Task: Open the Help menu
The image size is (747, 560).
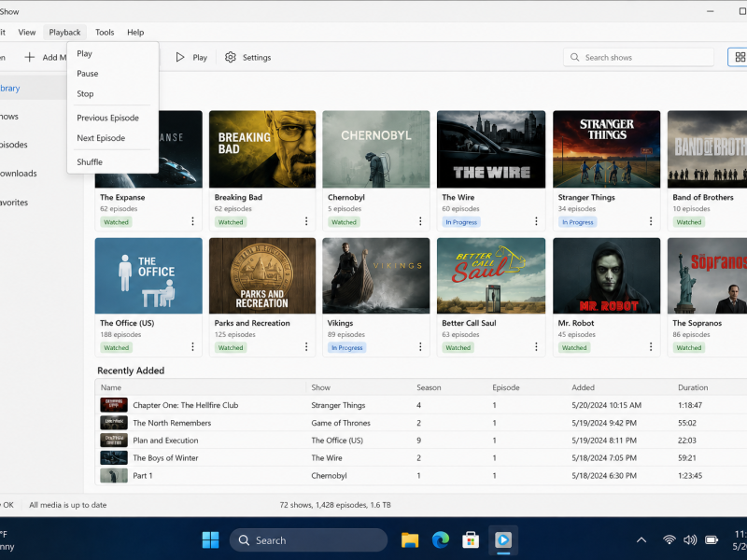Action: tap(135, 33)
